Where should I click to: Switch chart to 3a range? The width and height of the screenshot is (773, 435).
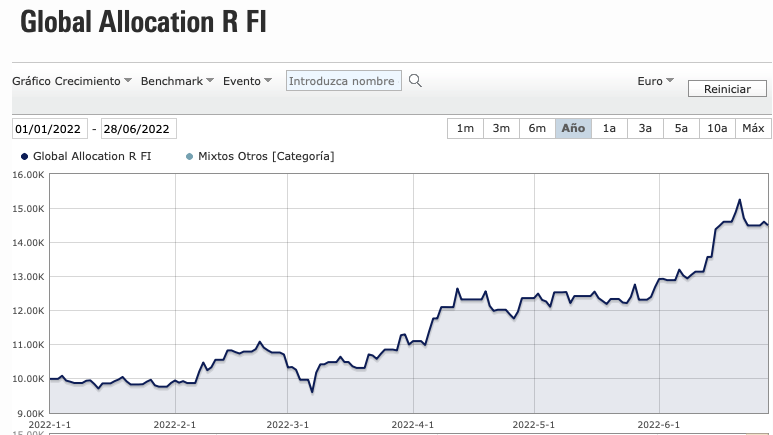645,128
